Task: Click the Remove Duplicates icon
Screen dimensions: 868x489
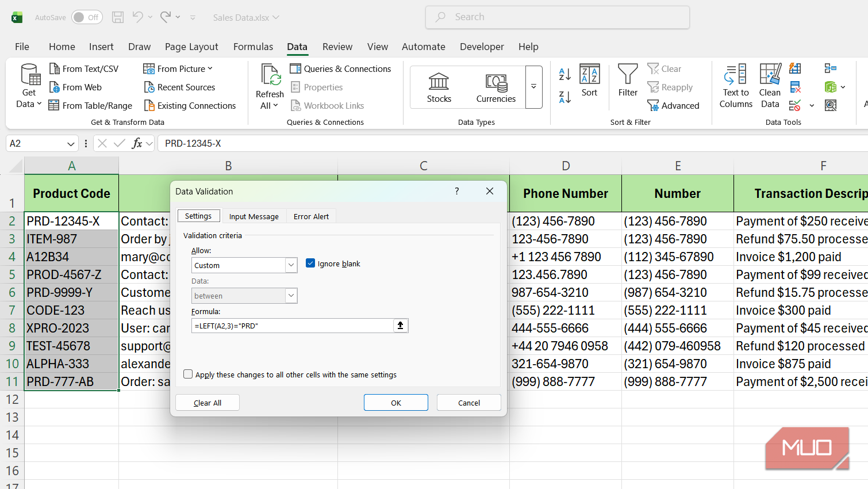Action: coord(795,87)
